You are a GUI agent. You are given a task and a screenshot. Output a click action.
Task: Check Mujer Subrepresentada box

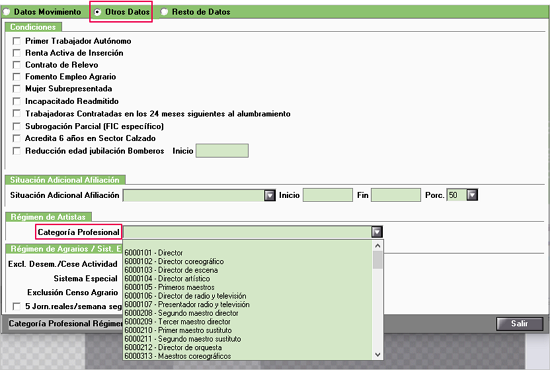(16, 89)
